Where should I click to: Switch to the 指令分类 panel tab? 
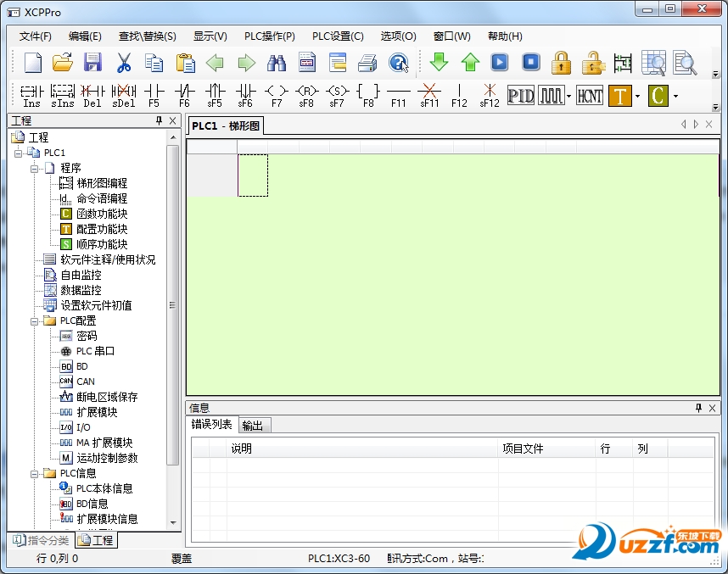point(41,540)
